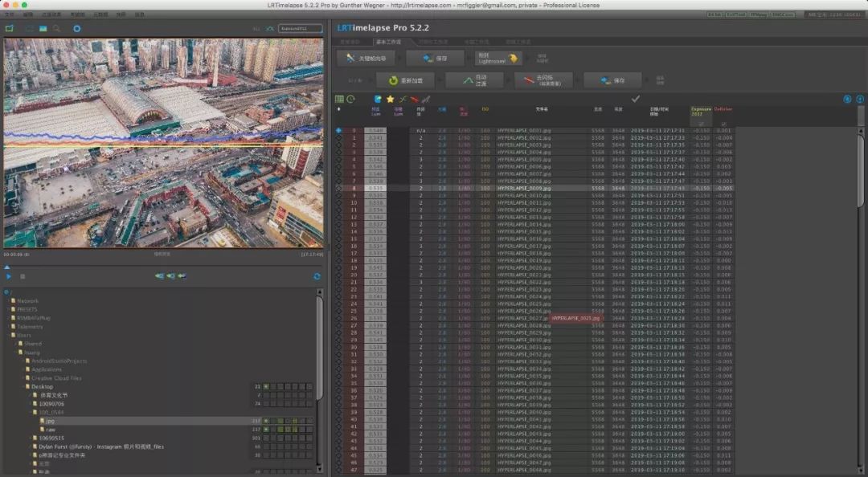Expand the Desktop folder in tree

pos(24,387)
